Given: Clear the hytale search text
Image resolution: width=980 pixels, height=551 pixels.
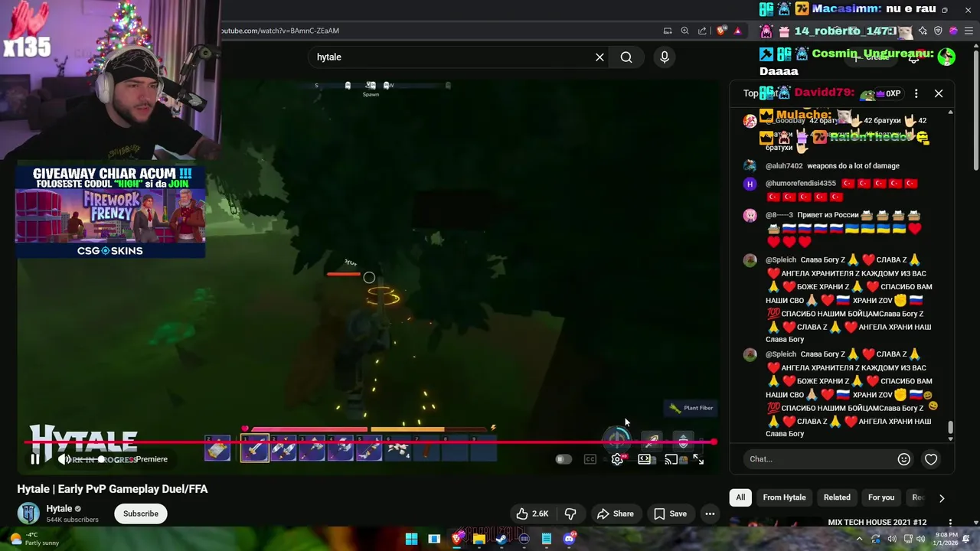Looking at the screenshot, I should (x=599, y=57).
